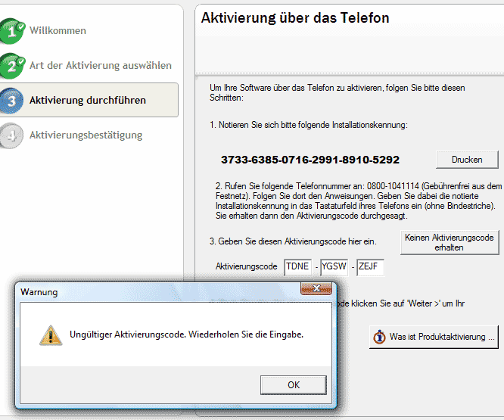Select Aktivierung durchführen step

click(x=88, y=100)
